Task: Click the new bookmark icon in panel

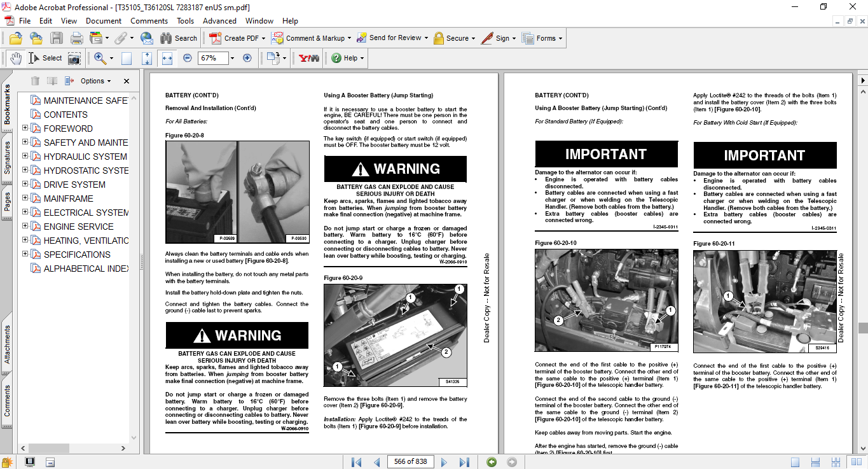Action: 52,81
